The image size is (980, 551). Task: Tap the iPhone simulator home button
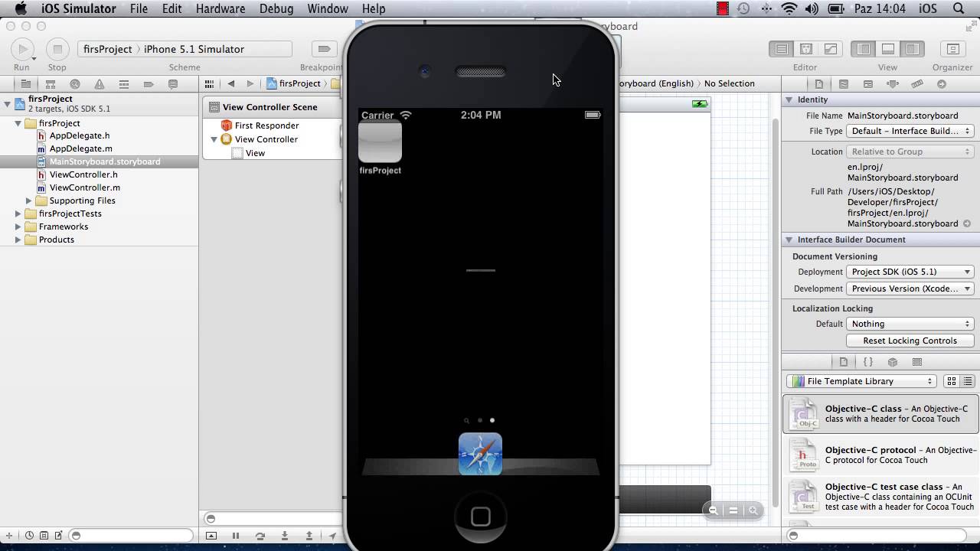tap(480, 517)
